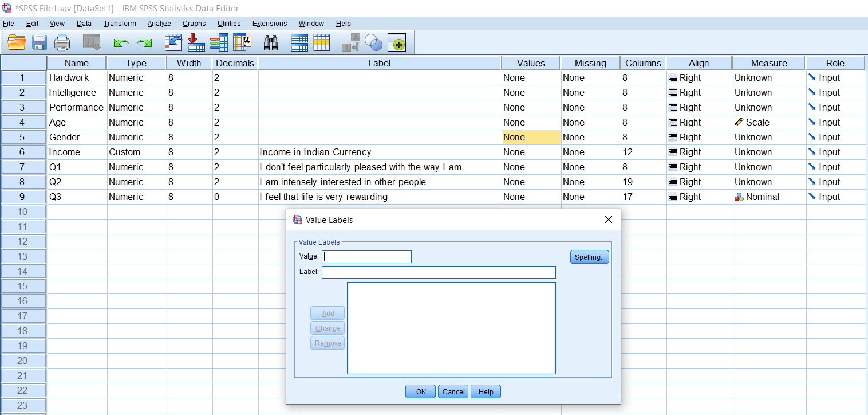Cancel the Value Labels dialog
868x415 pixels.
coord(452,391)
